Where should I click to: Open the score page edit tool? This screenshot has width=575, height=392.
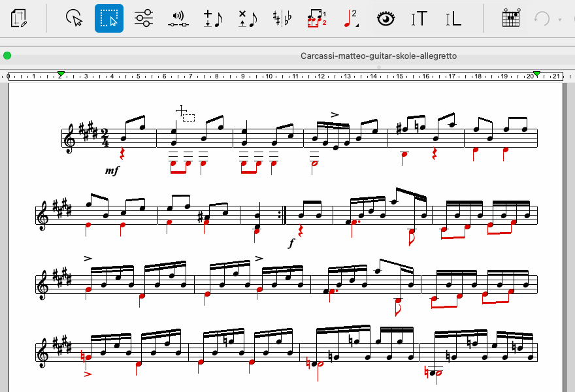[20, 18]
